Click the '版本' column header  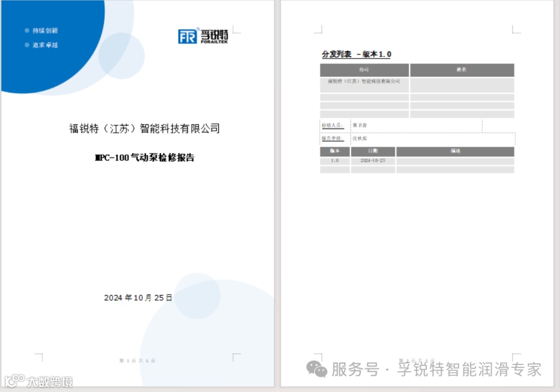(334, 151)
